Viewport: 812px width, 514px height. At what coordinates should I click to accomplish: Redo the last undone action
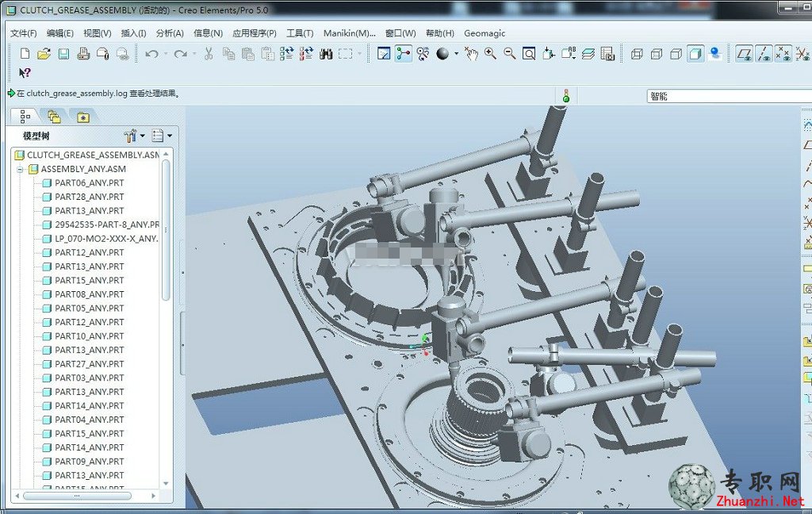point(180,53)
